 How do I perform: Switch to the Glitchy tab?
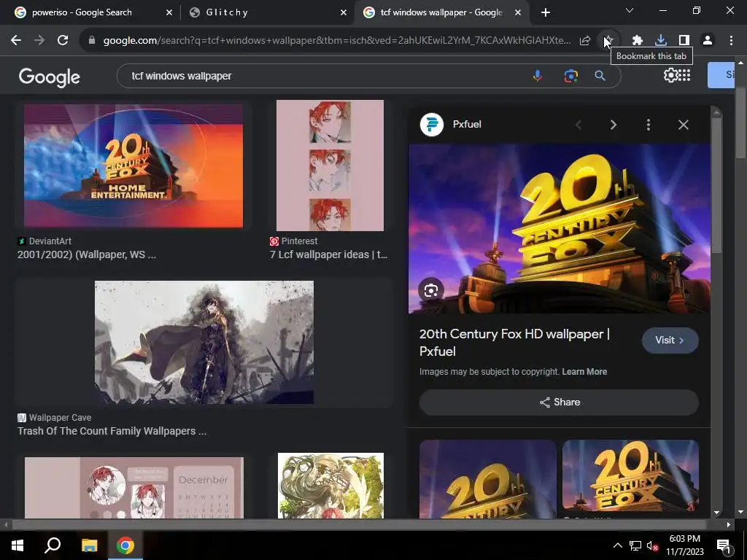click(x=228, y=12)
